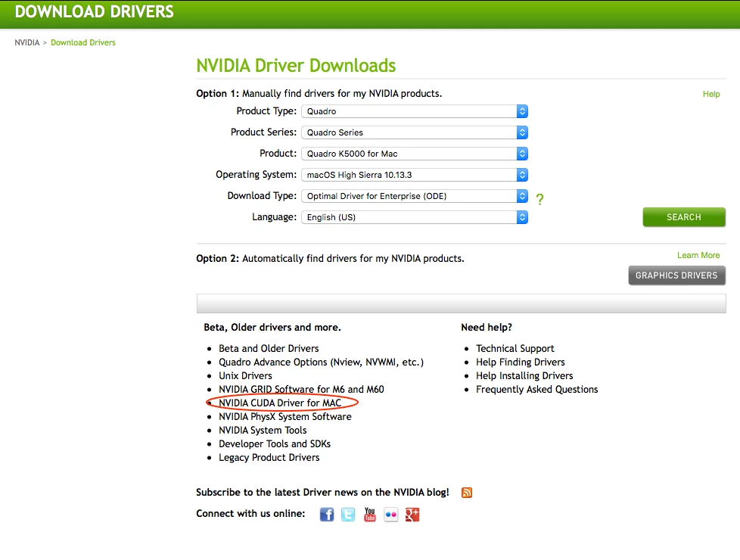Go to NVIDIA breadcrumb home
This screenshot has width=740, height=560.
27,42
